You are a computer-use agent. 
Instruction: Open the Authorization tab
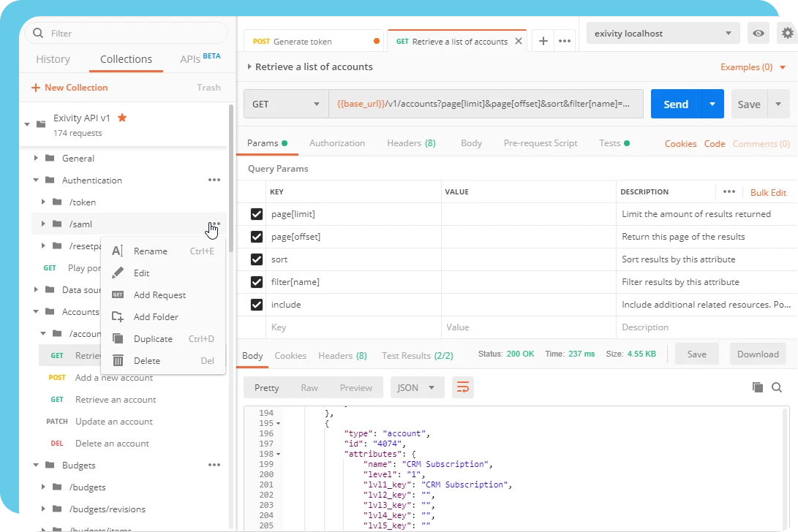337,143
